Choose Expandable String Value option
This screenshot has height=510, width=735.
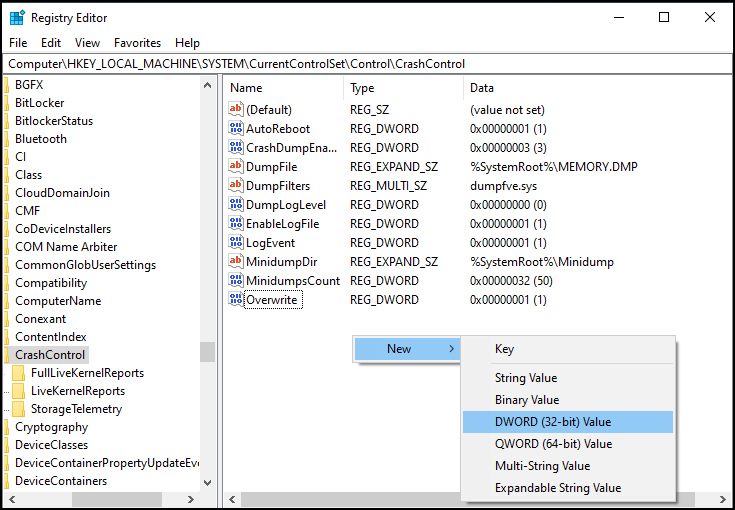[568, 488]
